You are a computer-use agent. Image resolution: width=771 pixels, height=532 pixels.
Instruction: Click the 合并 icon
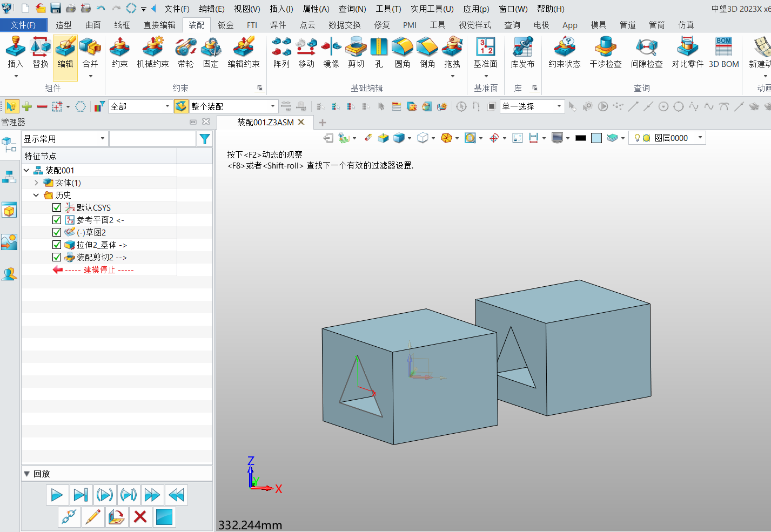click(90, 48)
